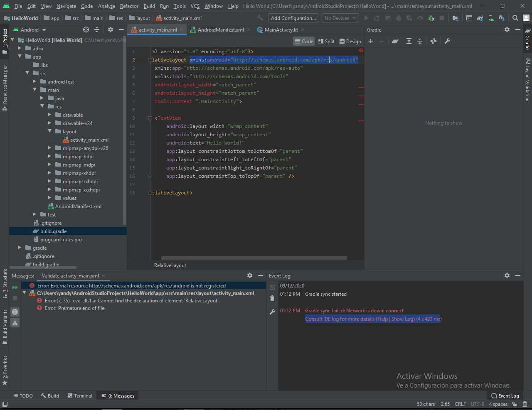532x410 pixels.
Task: Open Project Structure from the toolbar
Action: pos(456,18)
